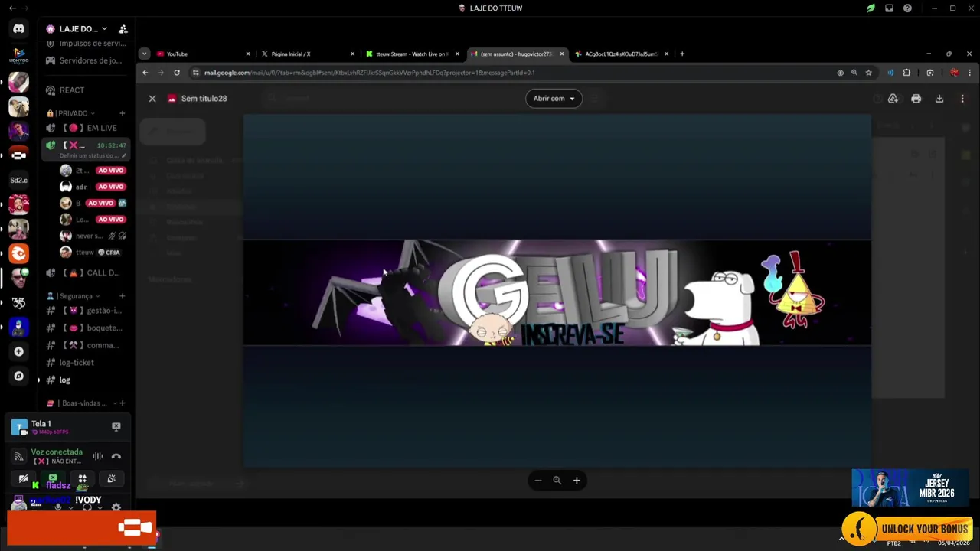Switch to YouTube browser tab
Viewport: 980px width, 551px height.
coord(204,54)
